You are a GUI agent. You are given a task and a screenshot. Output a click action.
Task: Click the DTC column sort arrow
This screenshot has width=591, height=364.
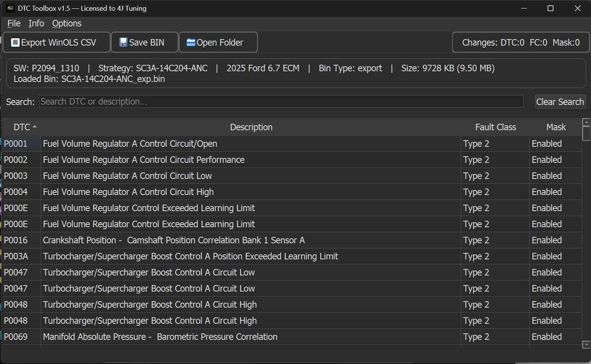(34, 126)
